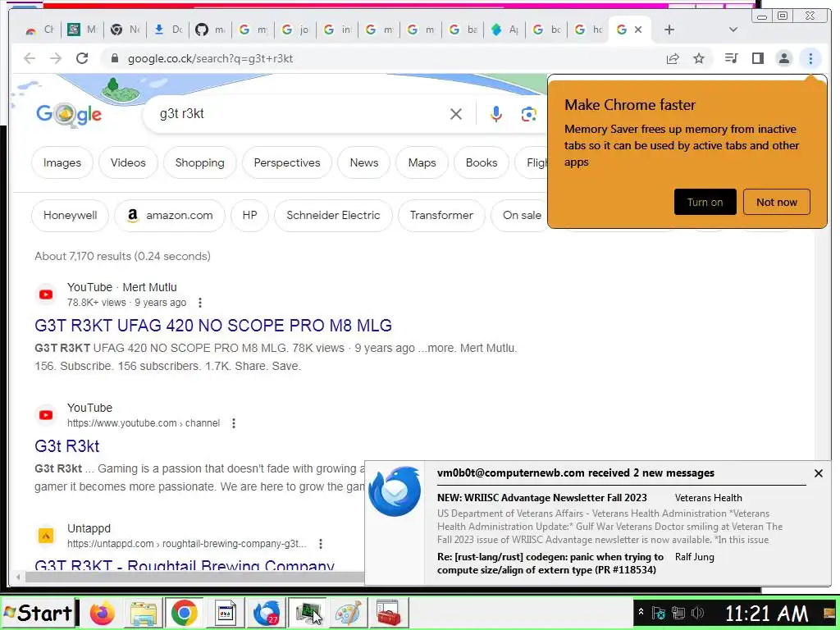Screen dimensions: 840x630
Task: Open options for Mert Mutlu YouTube result
Action: (x=200, y=303)
